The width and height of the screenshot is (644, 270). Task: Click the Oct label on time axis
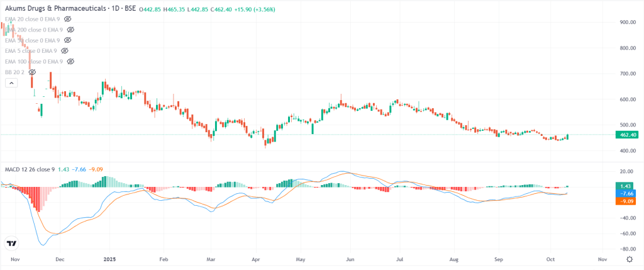(x=550, y=259)
